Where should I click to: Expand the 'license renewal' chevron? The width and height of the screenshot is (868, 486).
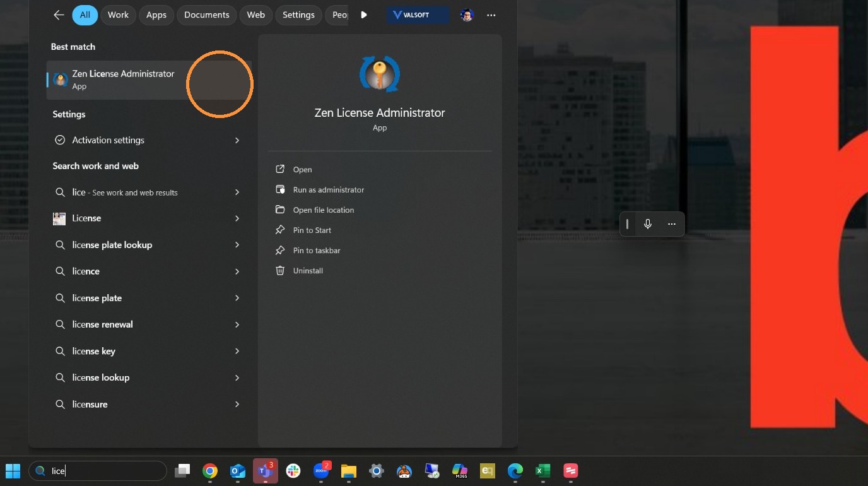[x=237, y=324]
